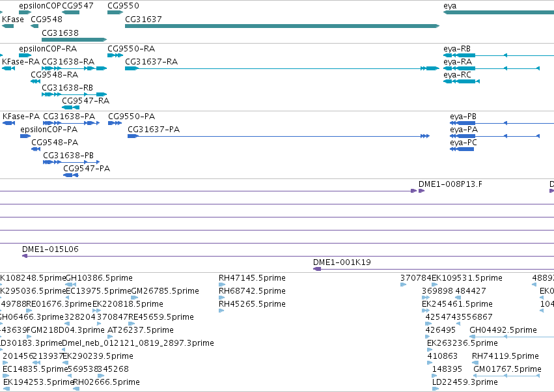
Task: Select the AT26237.5prime EST label
Action: coord(141,330)
